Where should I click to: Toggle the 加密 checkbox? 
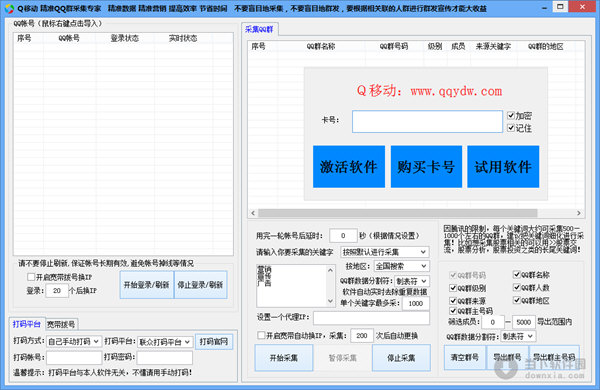[511, 115]
